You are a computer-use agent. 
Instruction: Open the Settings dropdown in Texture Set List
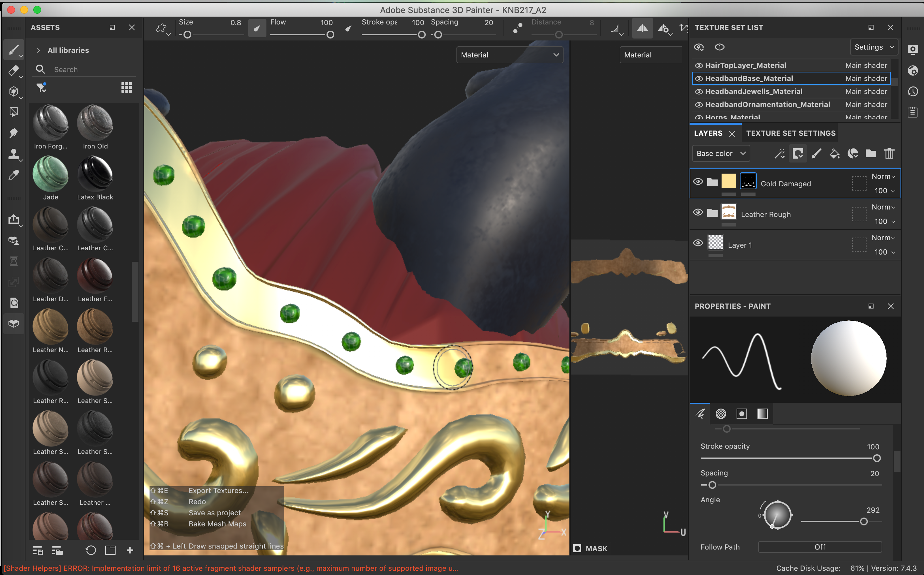(x=874, y=47)
